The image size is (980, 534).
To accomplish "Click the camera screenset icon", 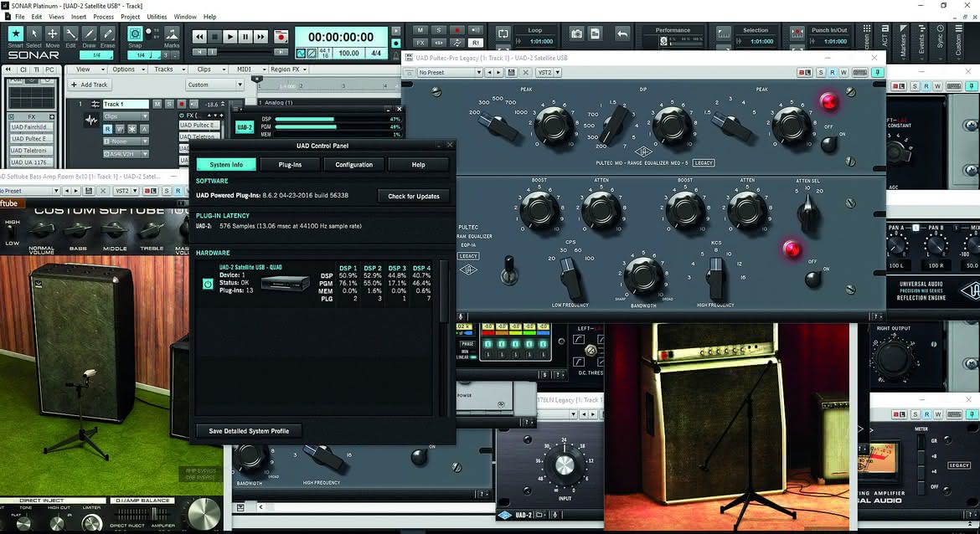I will (x=576, y=33).
